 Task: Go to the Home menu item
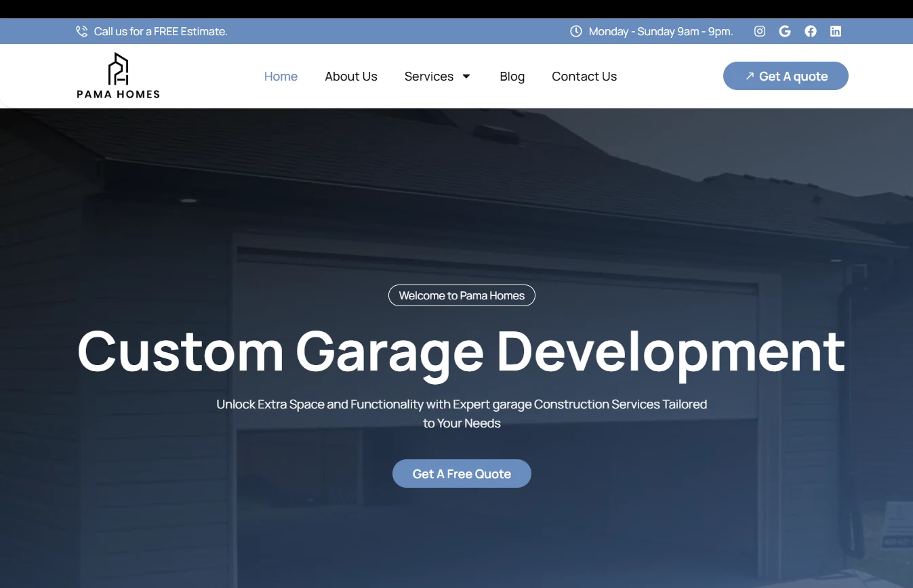click(x=281, y=77)
